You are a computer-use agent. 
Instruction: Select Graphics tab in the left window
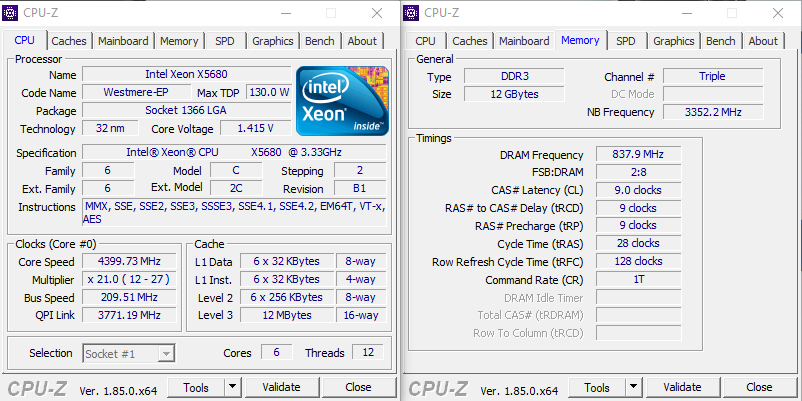click(x=272, y=41)
